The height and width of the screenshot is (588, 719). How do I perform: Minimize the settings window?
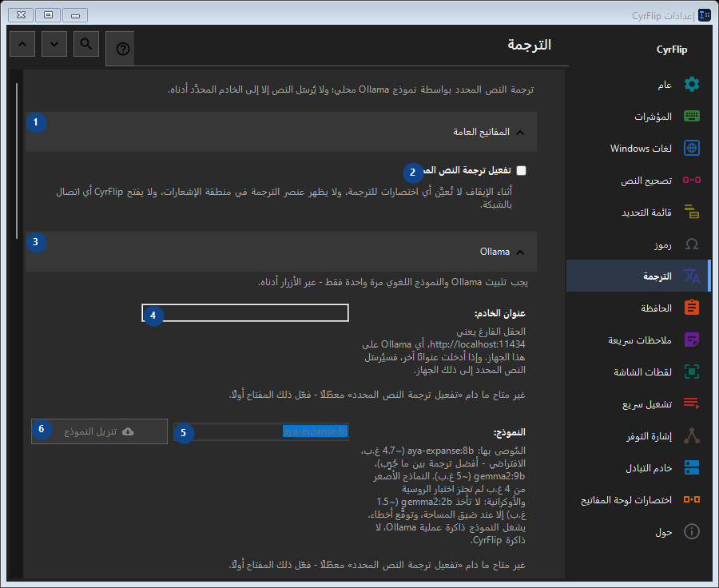[x=75, y=15]
